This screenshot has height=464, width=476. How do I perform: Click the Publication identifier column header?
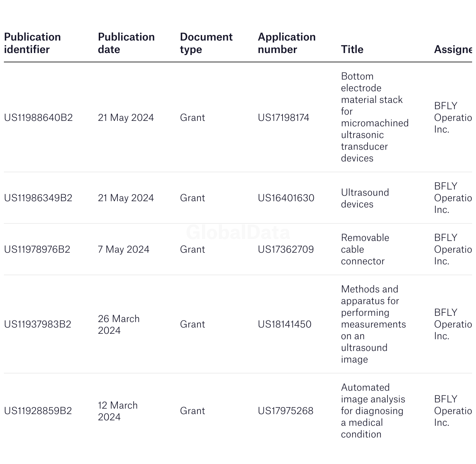point(32,43)
